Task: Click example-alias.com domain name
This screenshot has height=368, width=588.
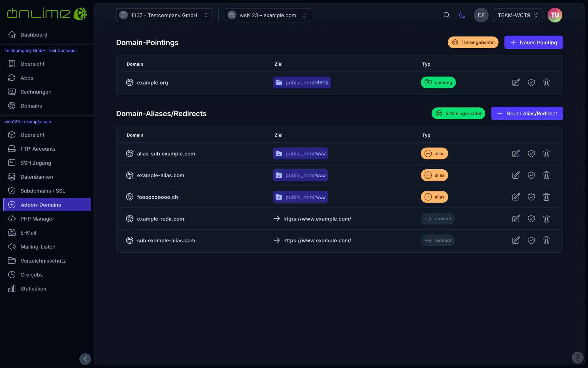Action: tap(161, 175)
